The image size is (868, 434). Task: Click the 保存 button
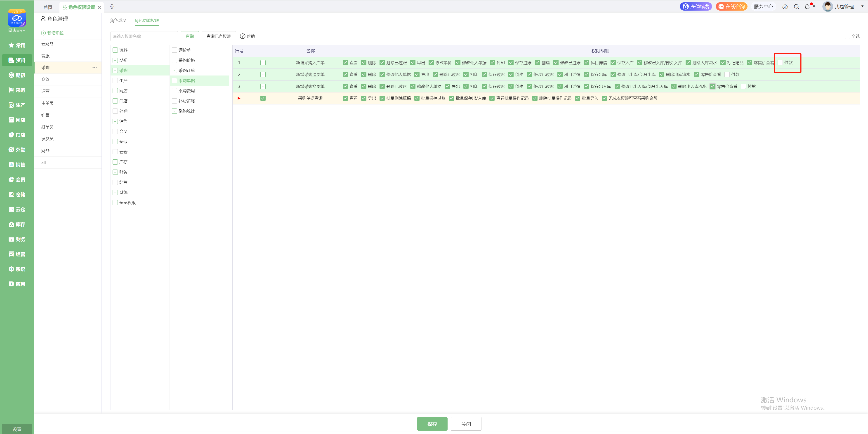pos(432,424)
